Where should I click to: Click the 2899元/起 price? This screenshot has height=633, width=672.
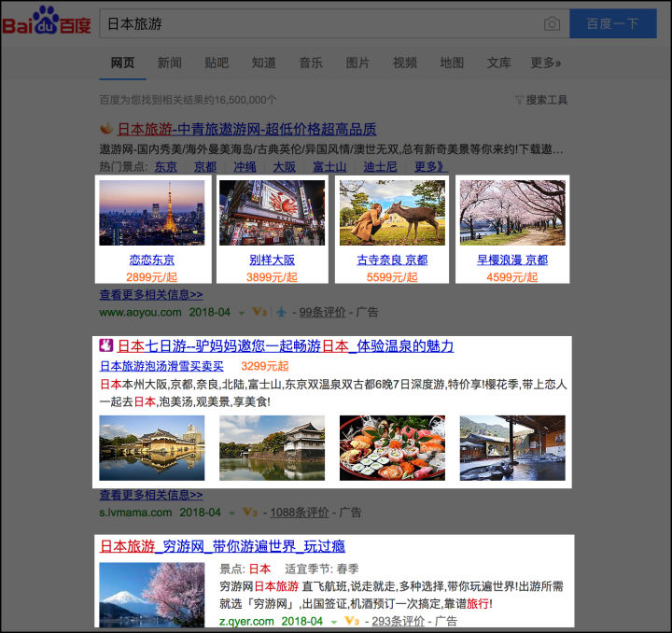coord(152,277)
